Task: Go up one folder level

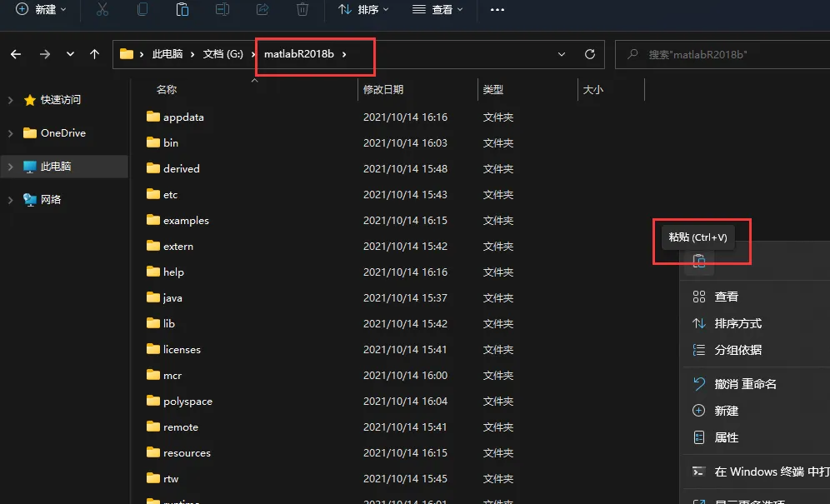Action: [x=95, y=54]
